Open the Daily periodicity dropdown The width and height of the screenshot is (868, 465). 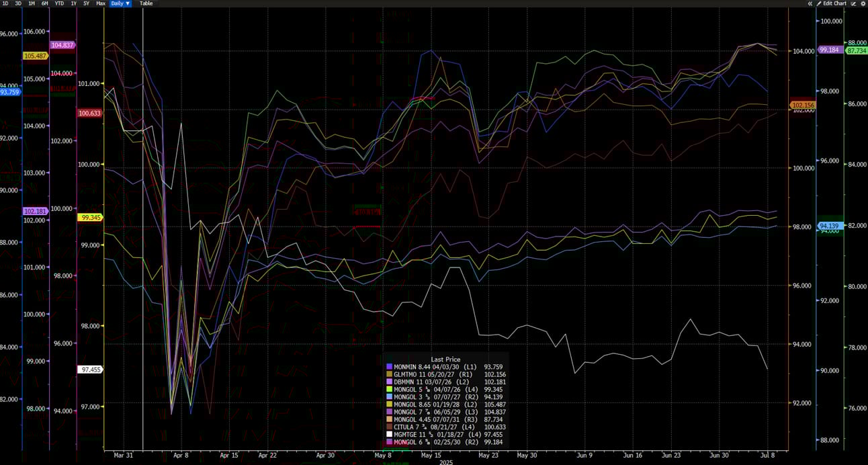click(x=120, y=3)
